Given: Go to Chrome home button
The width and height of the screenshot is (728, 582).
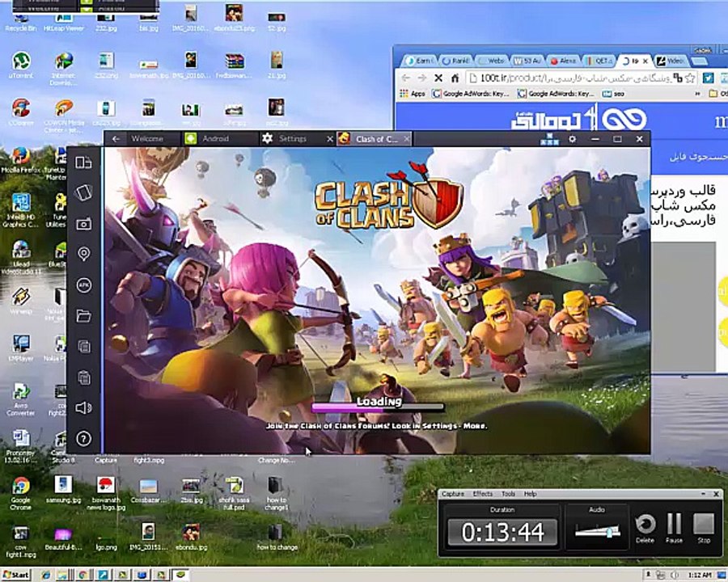Looking at the screenshot, I should coord(455,78).
